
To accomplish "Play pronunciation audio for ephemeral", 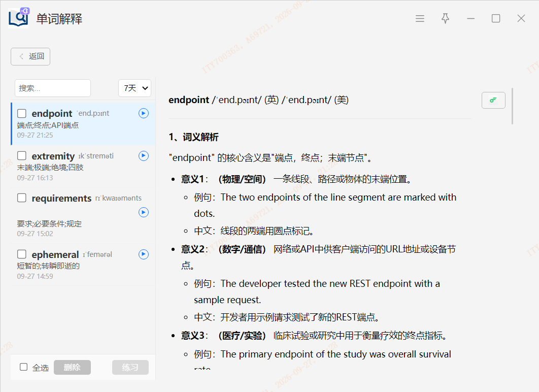I will pyautogui.click(x=143, y=254).
